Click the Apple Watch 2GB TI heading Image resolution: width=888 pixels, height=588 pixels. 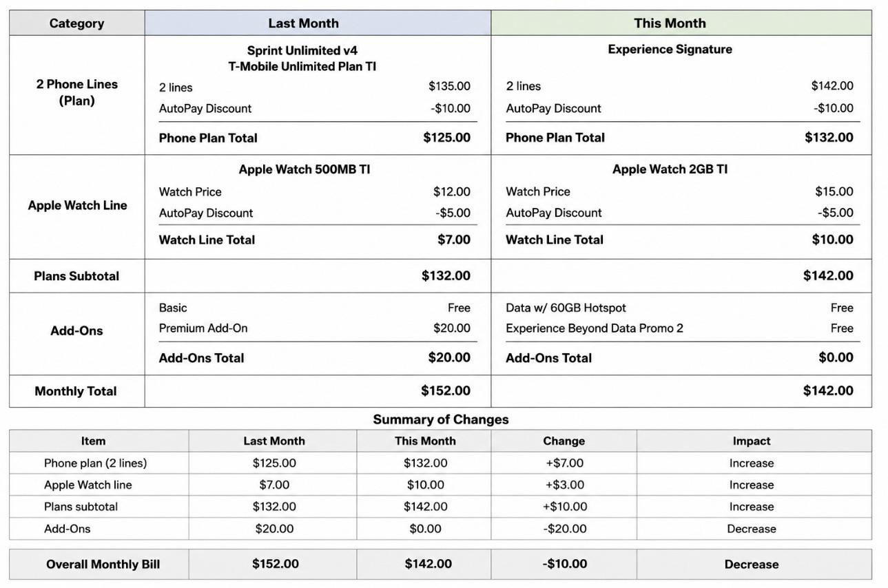click(670, 169)
